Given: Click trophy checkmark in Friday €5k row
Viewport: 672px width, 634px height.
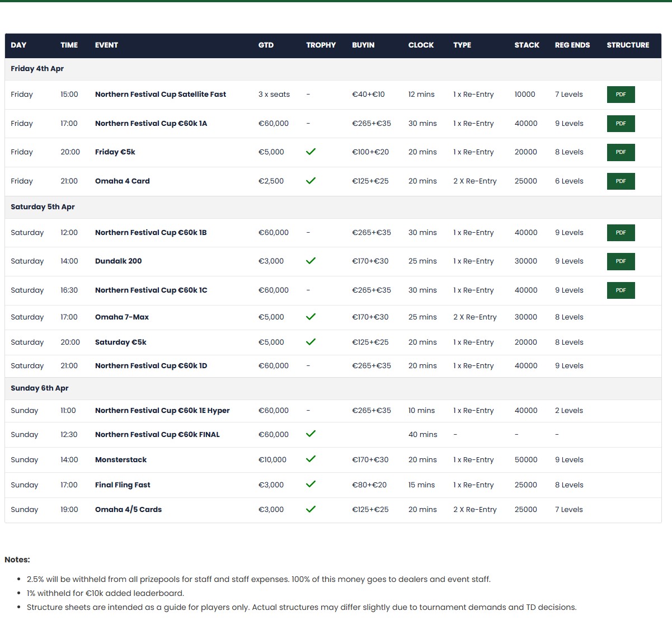Looking at the screenshot, I should [x=311, y=152].
